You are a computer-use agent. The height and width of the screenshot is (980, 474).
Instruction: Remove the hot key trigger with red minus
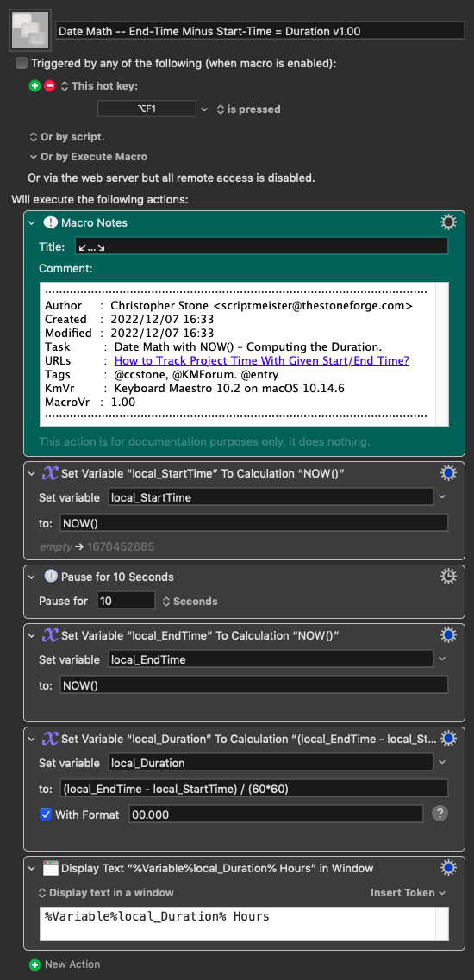[x=49, y=85]
